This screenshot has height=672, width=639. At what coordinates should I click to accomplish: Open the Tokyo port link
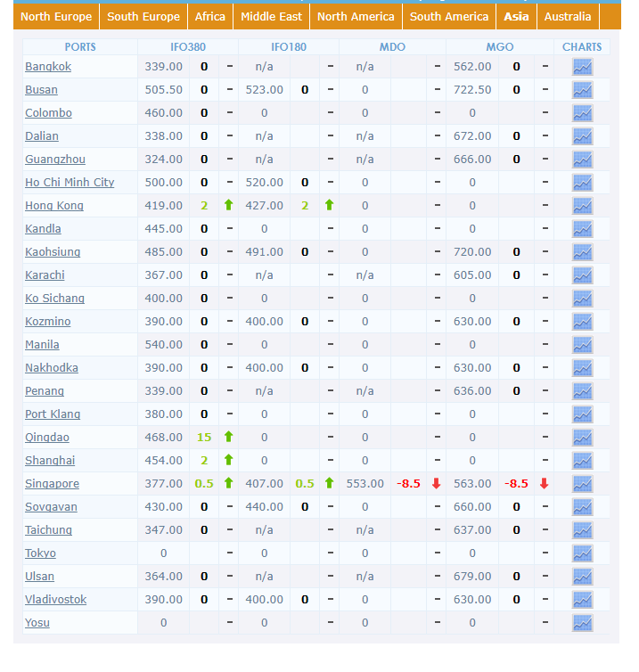pyautogui.click(x=40, y=553)
